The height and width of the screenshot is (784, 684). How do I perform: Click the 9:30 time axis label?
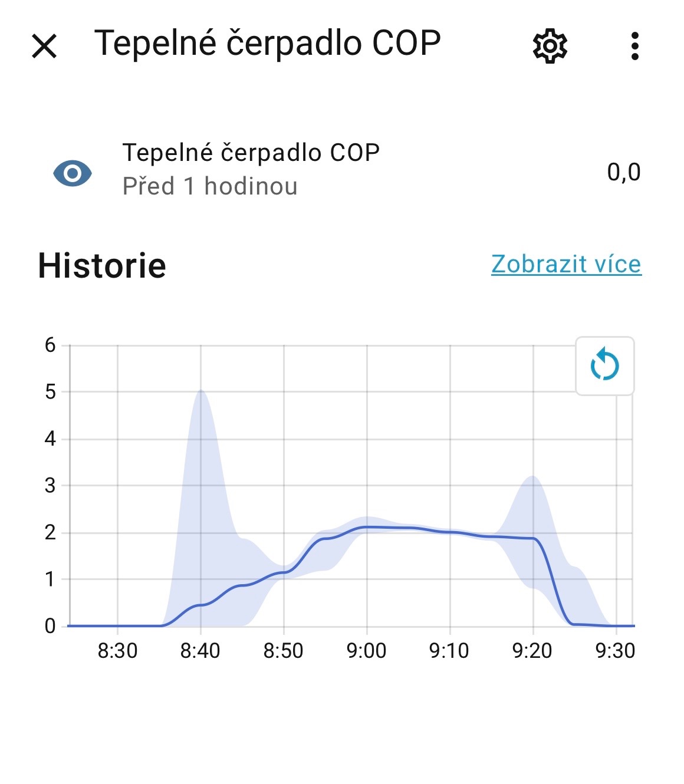615,651
